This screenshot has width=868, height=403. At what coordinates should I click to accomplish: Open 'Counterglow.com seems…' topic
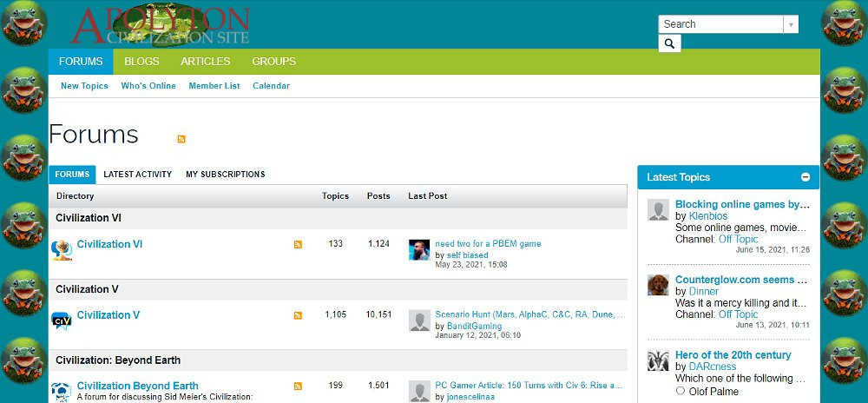click(743, 280)
